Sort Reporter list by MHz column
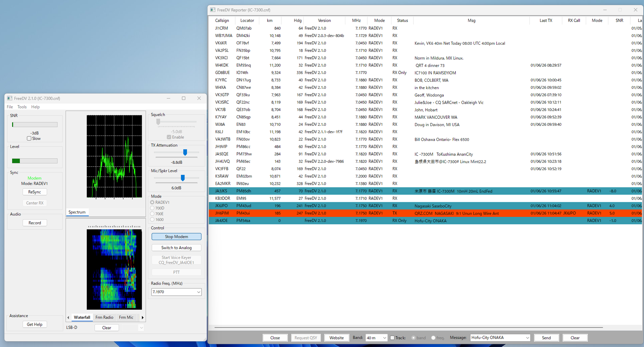This screenshot has width=644, height=347. (356, 20)
